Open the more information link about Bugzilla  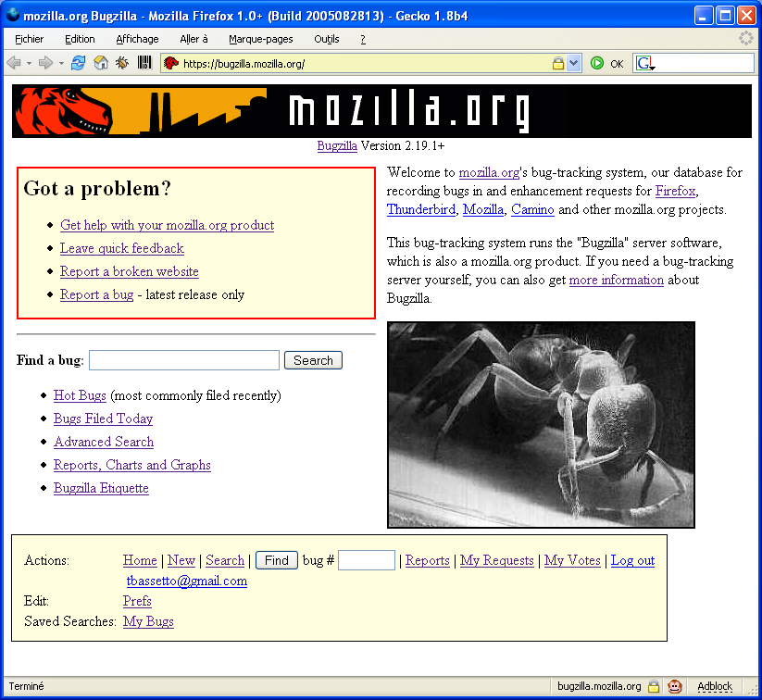click(x=617, y=280)
